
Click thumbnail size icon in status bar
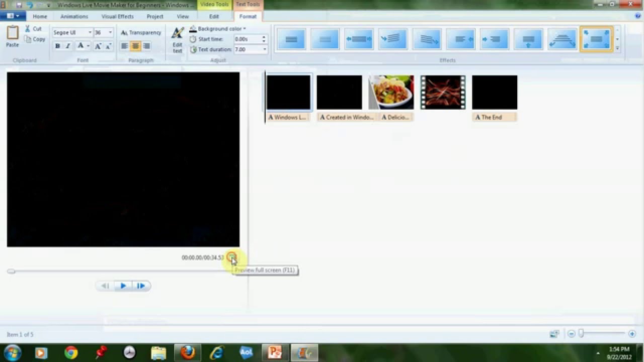coord(554,334)
